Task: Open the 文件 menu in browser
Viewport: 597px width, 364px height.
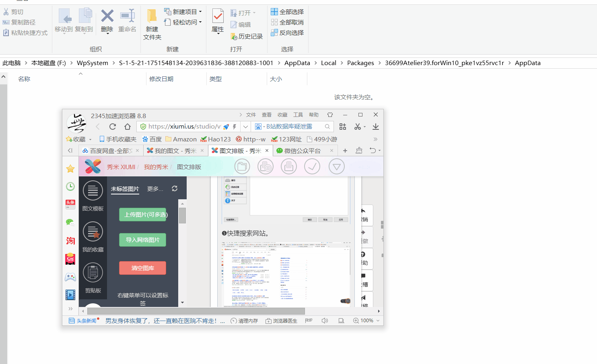Action: 251,115
